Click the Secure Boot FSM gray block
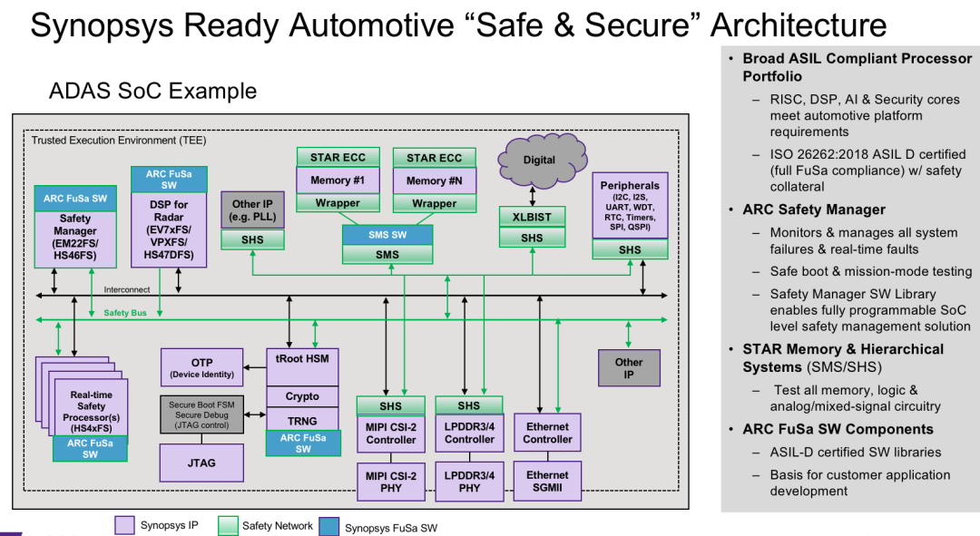The image size is (980, 536). click(201, 414)
